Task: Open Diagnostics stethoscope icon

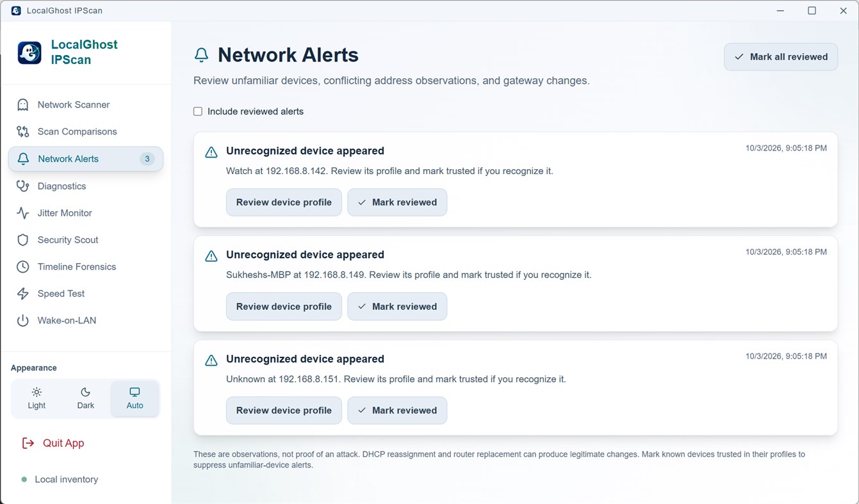Action: point(23,186)
